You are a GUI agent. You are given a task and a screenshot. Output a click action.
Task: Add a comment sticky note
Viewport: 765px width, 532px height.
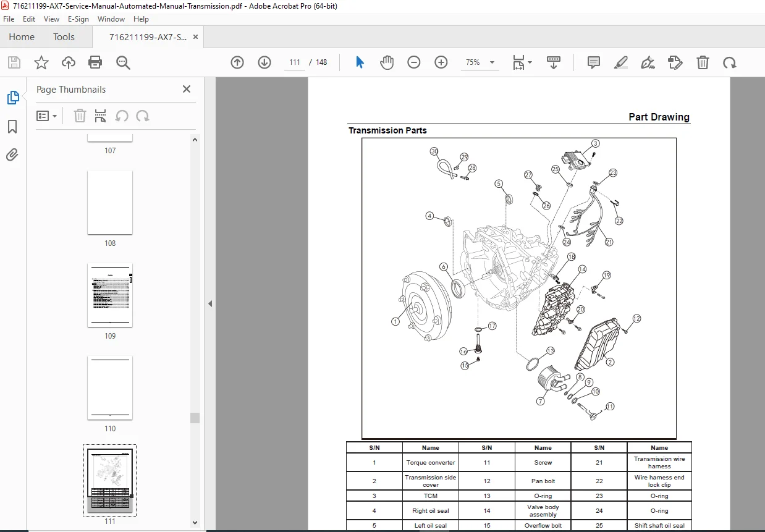[x=594, y=62]
